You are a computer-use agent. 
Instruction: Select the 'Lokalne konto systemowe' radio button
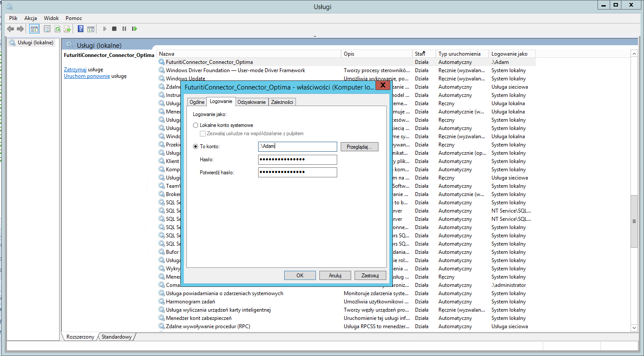[x=196, y=125]
